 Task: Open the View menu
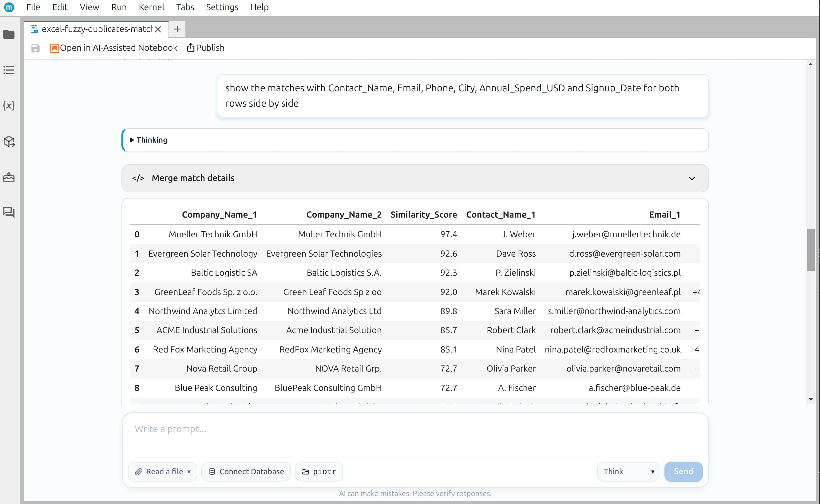[89, 7]
